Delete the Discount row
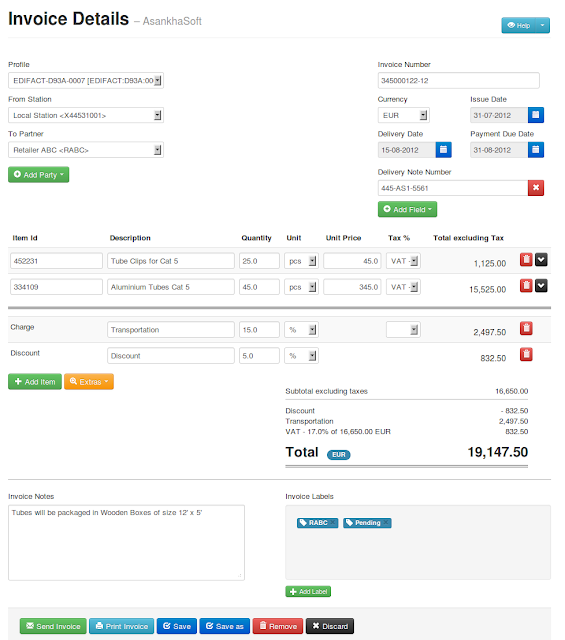565x640 pixels. click(526, 354)
